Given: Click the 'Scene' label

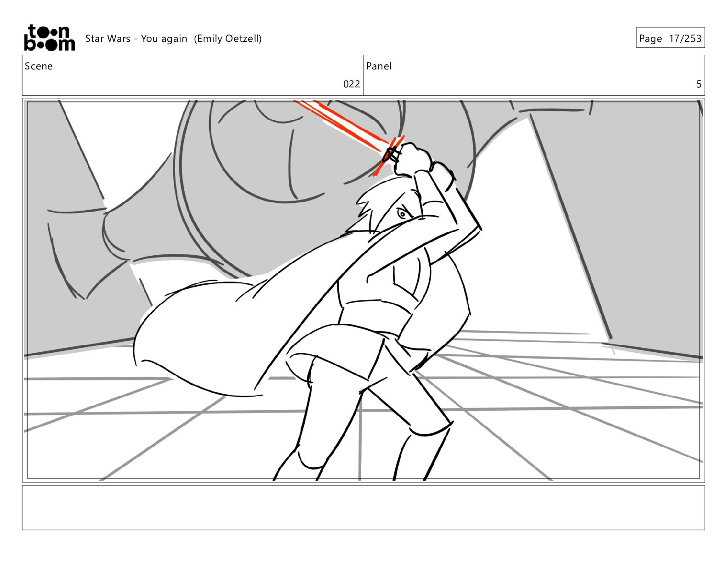Looking at the screenshot, I should pos(39,66).
